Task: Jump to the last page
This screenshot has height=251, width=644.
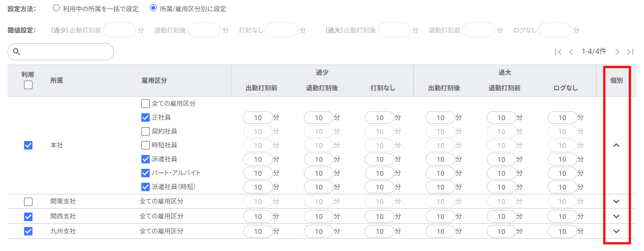Action: 630,52
